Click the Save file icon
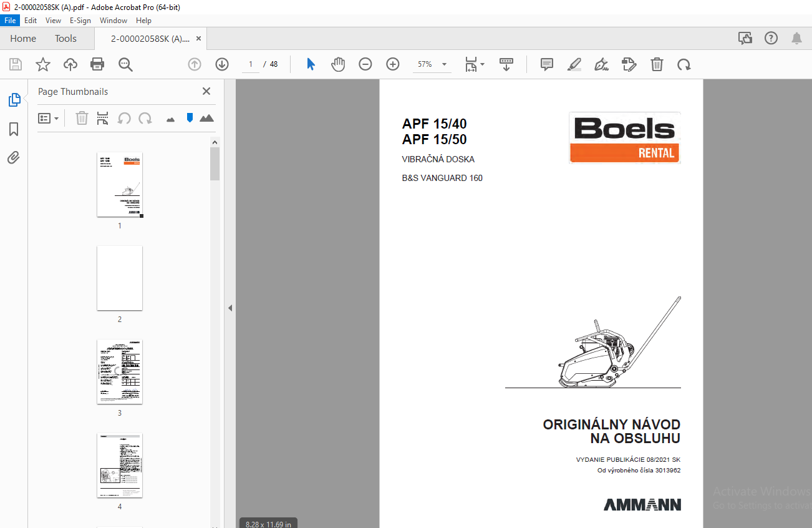Image resolution: width=812 pixels, height=528 pixels. click(16, 64)
